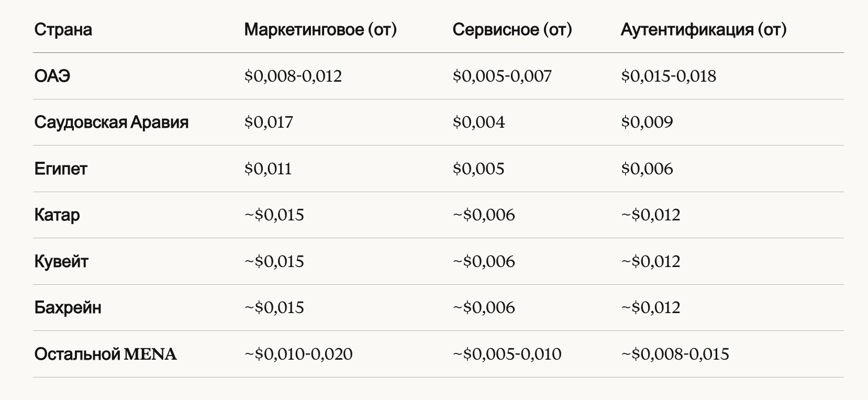Click Saudi Arabia authentication price $0,009

(647, 123)
